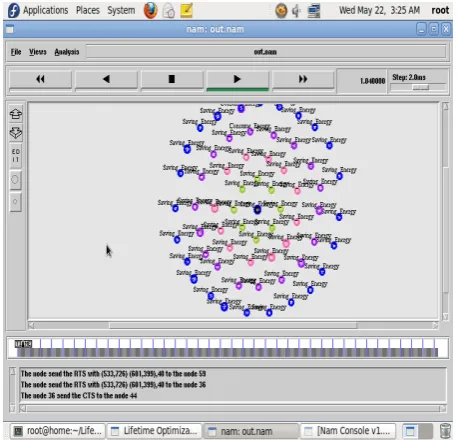Viewport: 457px width, 440px height.
Task: Click the mail launcher icon in panel
Action: [x=169, y=11]
